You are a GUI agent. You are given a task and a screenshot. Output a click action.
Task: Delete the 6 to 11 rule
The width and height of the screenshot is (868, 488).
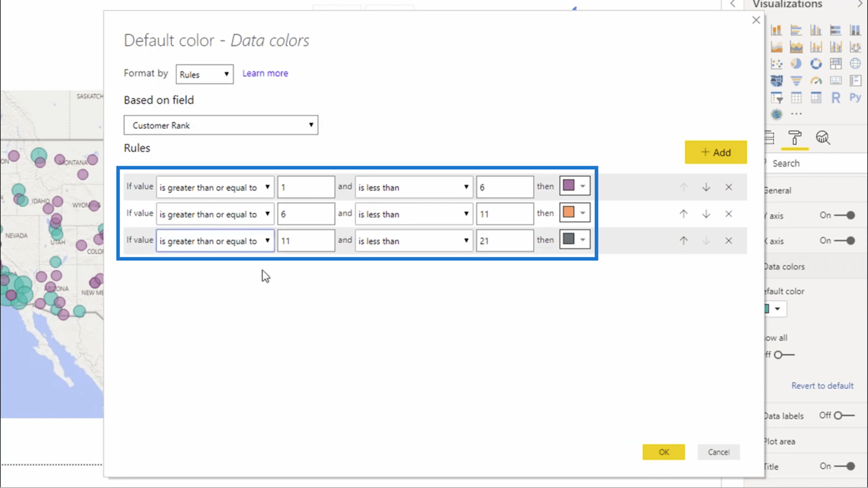(729, 214)
